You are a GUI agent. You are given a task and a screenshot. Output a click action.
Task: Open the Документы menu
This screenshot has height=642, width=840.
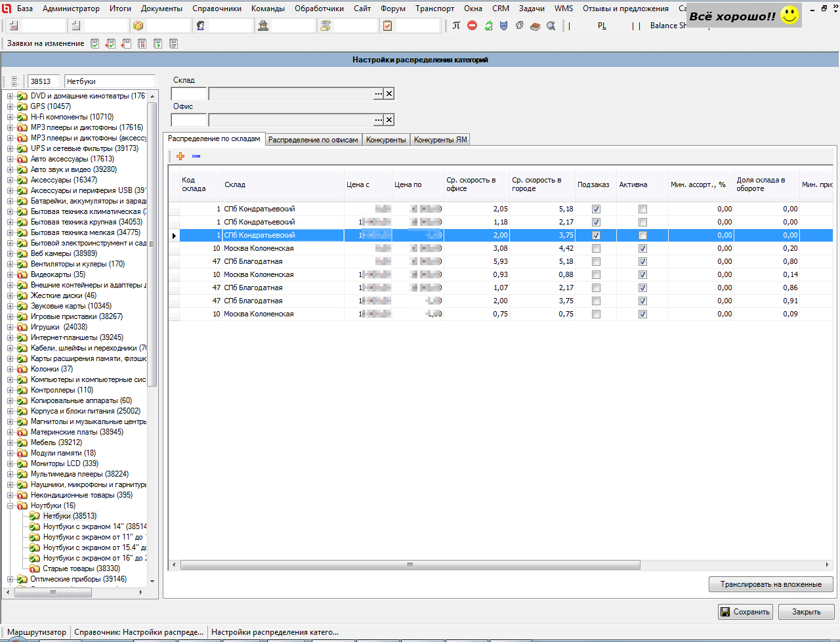[161, 9]
